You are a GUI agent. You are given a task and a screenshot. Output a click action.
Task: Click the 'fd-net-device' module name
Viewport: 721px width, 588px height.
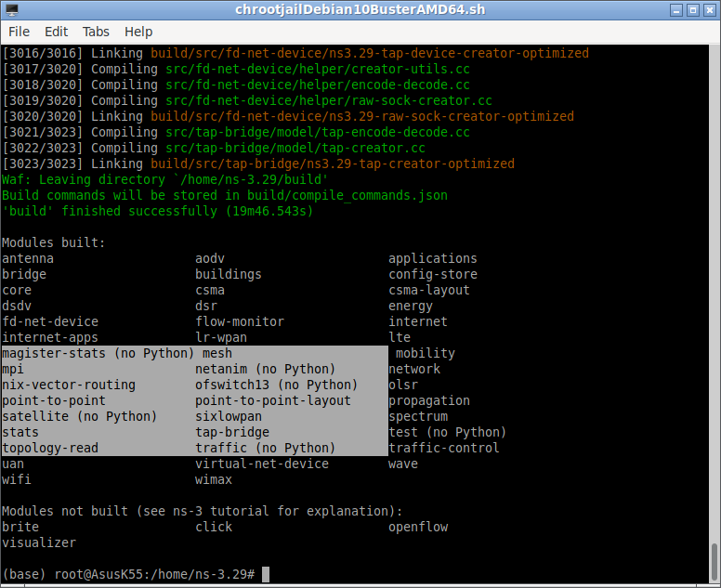pos(50,321)
